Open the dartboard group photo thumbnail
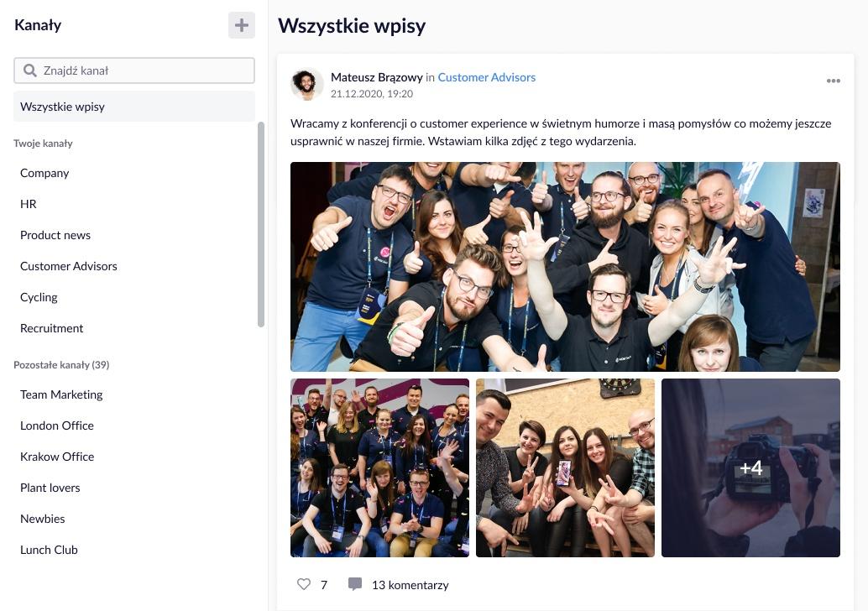Image resolution: width=868 pixels, height=611 pixels. click(565, 467)
